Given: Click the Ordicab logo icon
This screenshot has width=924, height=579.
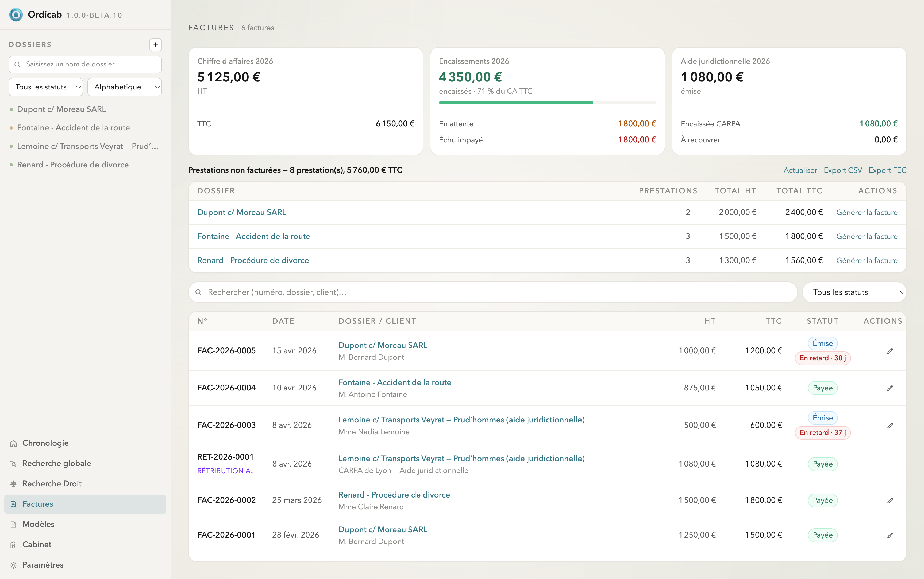Looking at the screenshot, I should point(16,14).
